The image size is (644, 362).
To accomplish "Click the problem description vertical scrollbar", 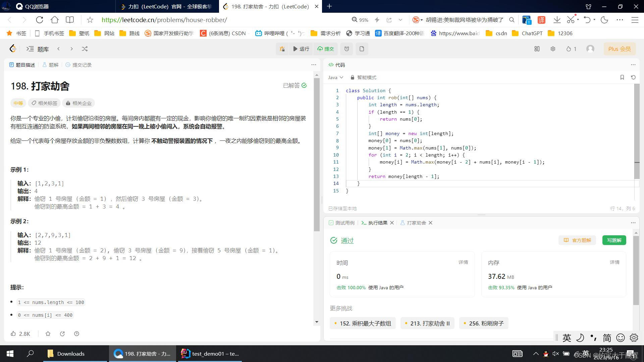I will click(x=317, y=154).
